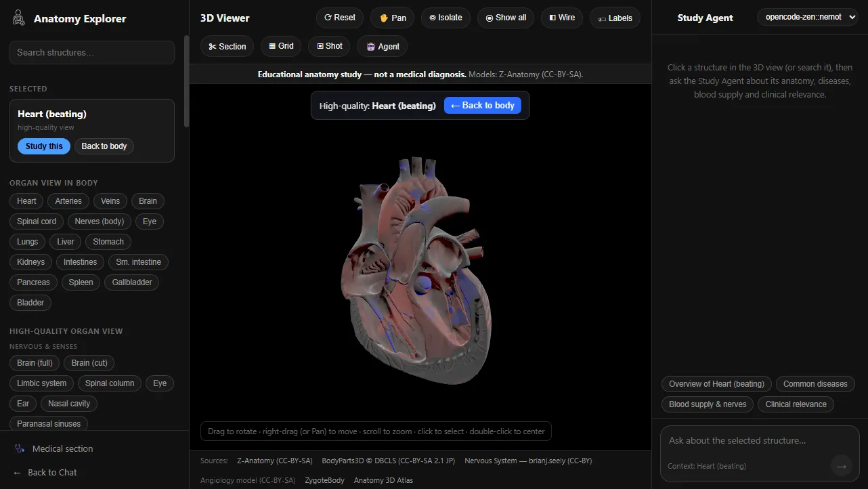
Task: Open the Nasal cavity view
Action: [69, 404]
